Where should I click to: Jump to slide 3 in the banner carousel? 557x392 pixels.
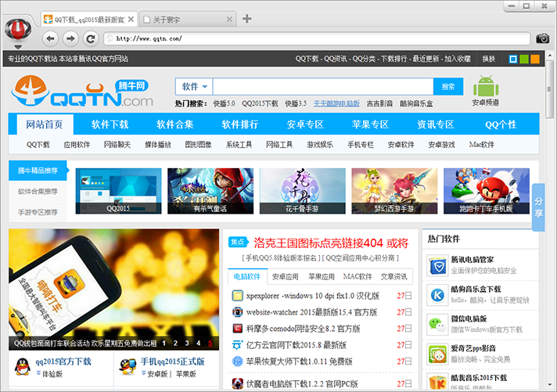point(186,343)
